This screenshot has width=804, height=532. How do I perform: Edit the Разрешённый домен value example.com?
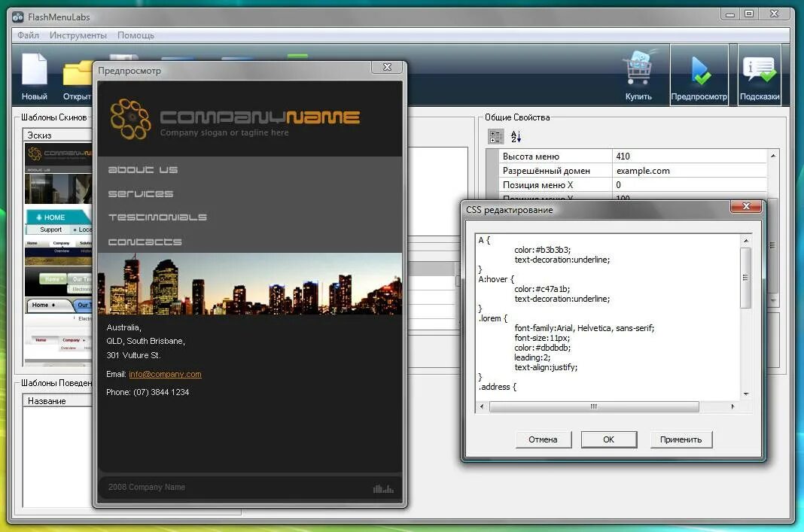click(x=689, y=171)
